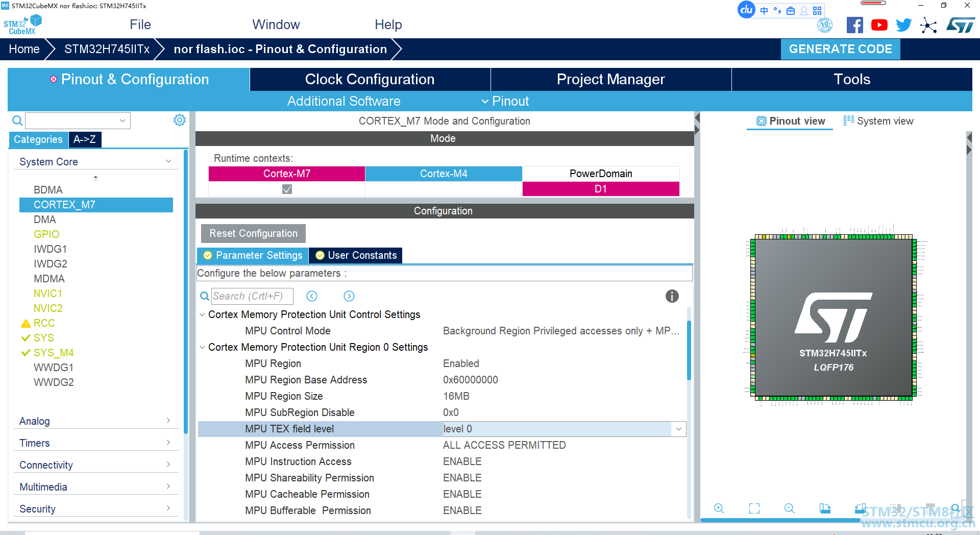Open the STM32CubeMX logo home icon
Viewport: 980px width, 535px height.
tap(22, 25)
